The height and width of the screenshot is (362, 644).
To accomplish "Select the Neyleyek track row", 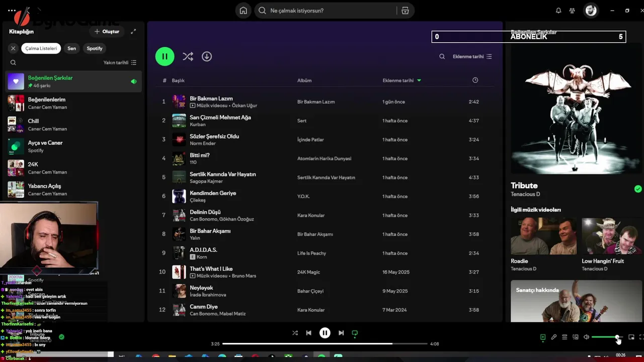I will [x=325, y=291].
